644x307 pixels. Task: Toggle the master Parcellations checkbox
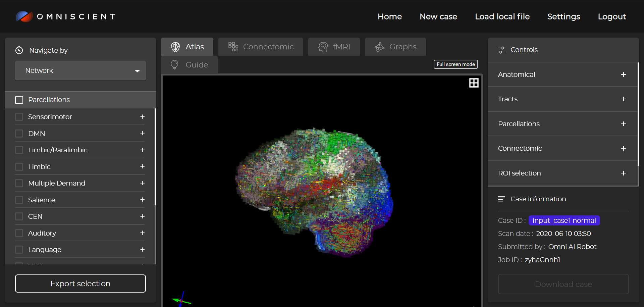[x=19, y=100]
